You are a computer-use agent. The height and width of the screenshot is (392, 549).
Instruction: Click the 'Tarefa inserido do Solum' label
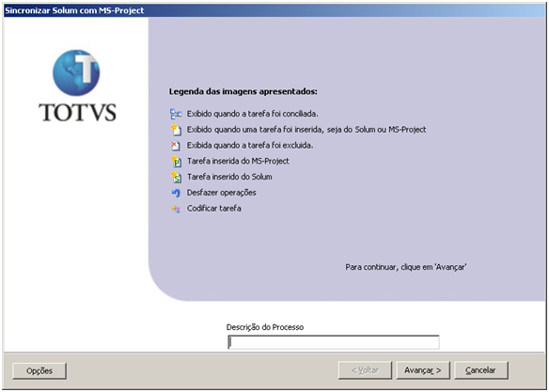coord(229,177)
